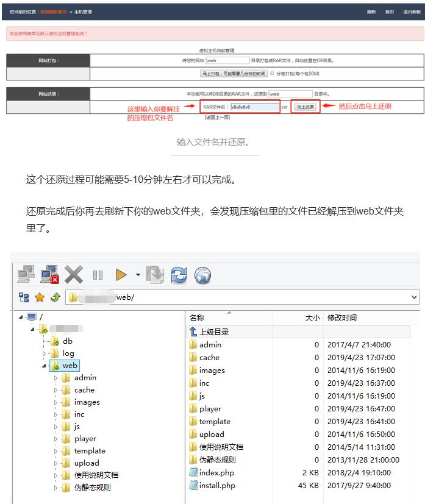Expand the inc tree folder
This screenshot has width=425, height=504.
click(55, 414)
